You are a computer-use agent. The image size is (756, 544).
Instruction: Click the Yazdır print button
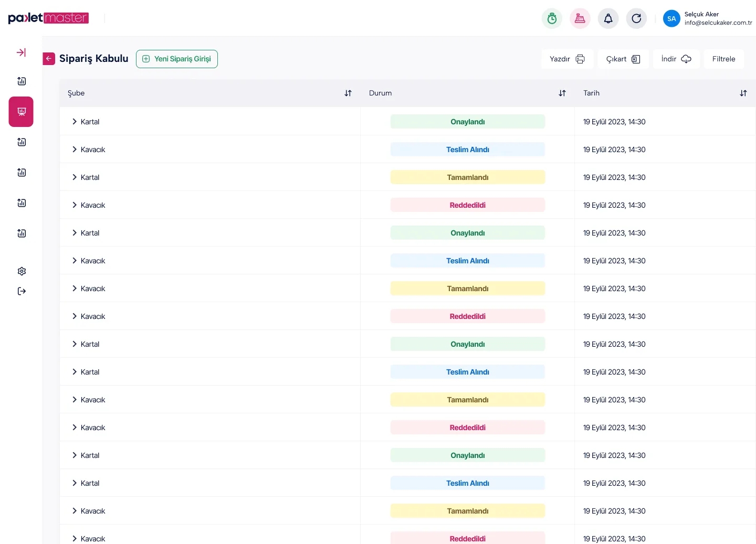pyautogui.click(x=567, y=59)
